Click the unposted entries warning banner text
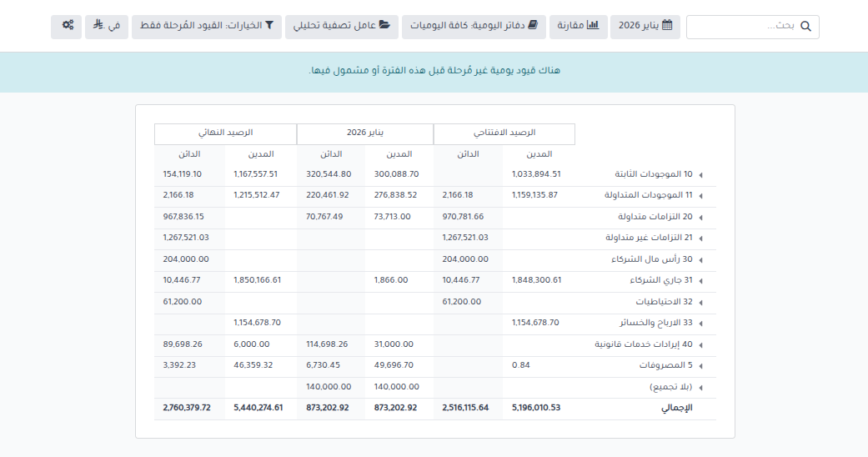 pyautogui.click(x=434, y=70)
